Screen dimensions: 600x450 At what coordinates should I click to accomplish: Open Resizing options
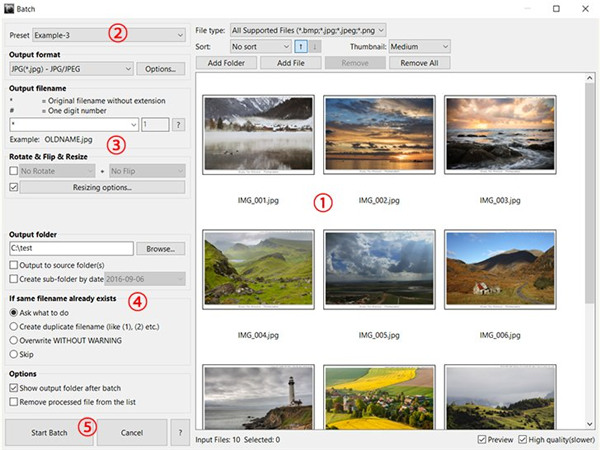103,187
